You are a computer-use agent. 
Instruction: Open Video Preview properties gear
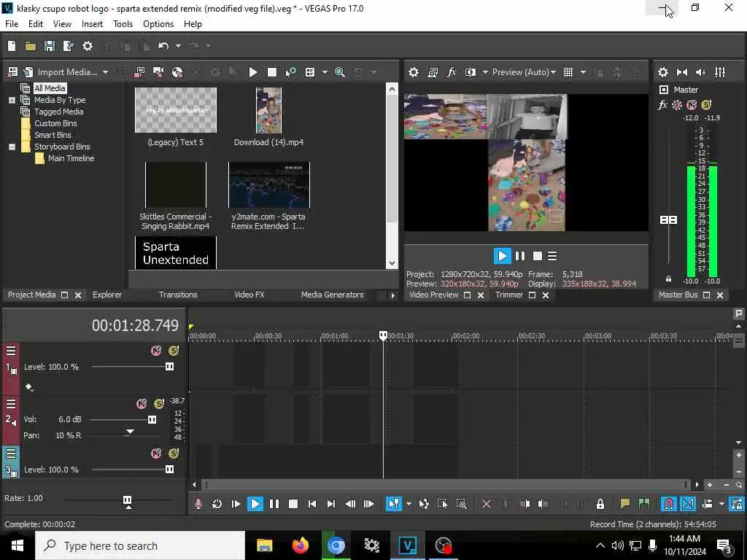pyautogui.click(x=414, y=72)
